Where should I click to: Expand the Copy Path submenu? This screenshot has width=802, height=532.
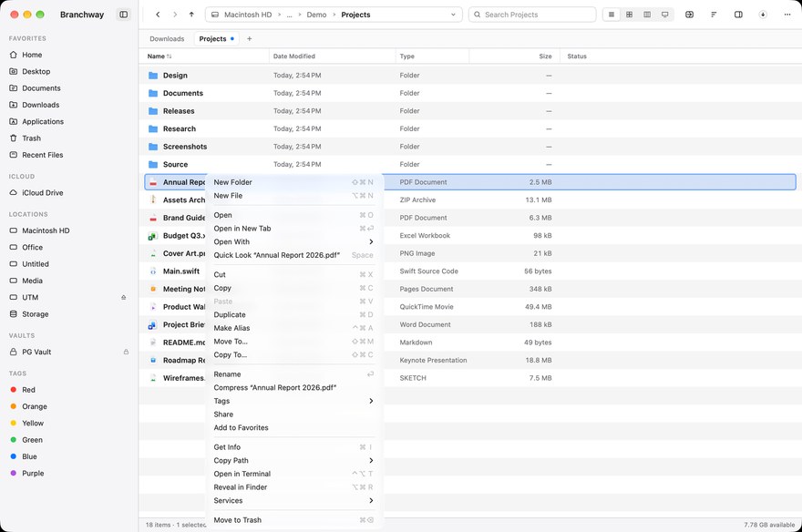[293, 460]
